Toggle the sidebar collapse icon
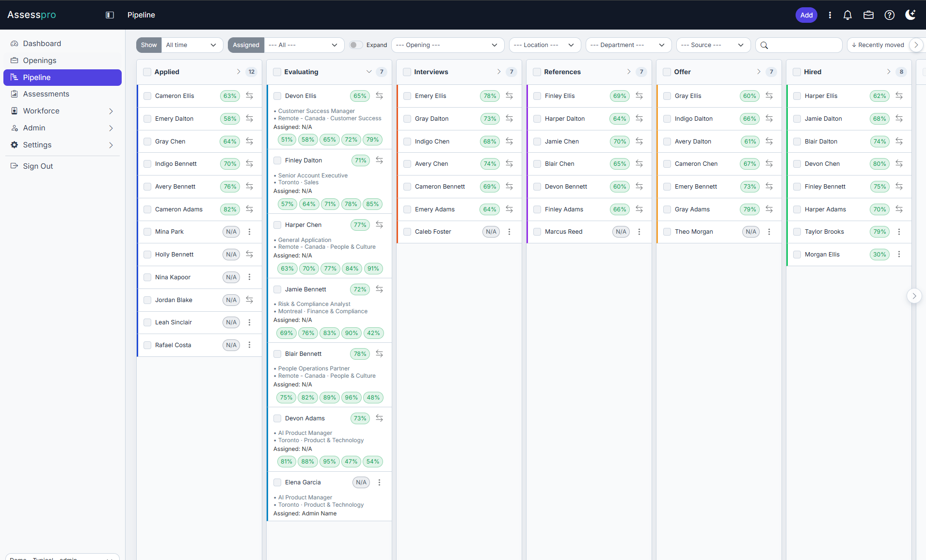Viewport: 926px width, 560px height. [110, 15]
